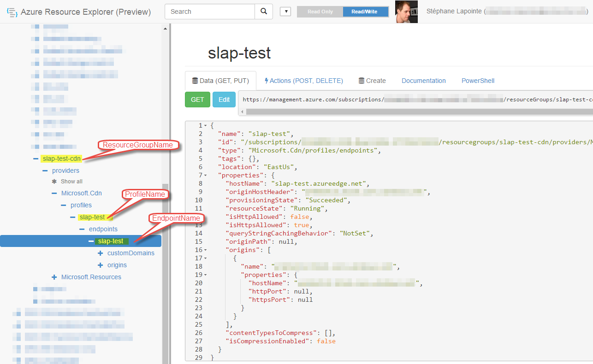This screenshot has height=364, width=593.
Task: Select origins in the tree
Action: click(x=117, y=265)
